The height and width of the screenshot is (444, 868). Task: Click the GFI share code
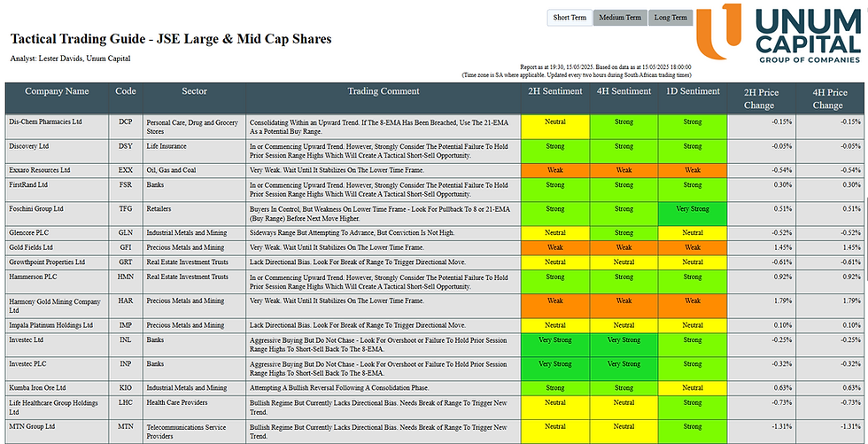tap(126, 247)
